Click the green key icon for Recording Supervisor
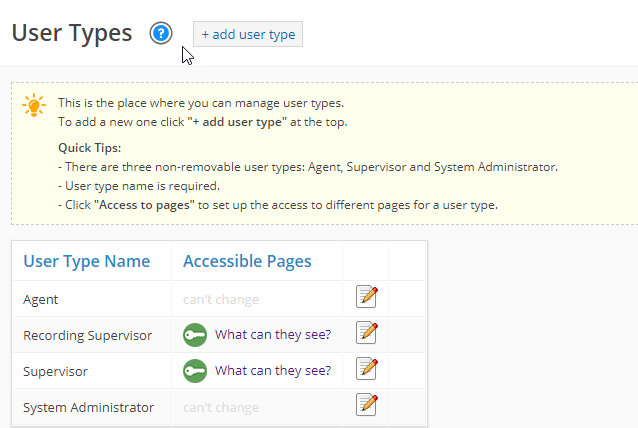 (x=195, y=335)
